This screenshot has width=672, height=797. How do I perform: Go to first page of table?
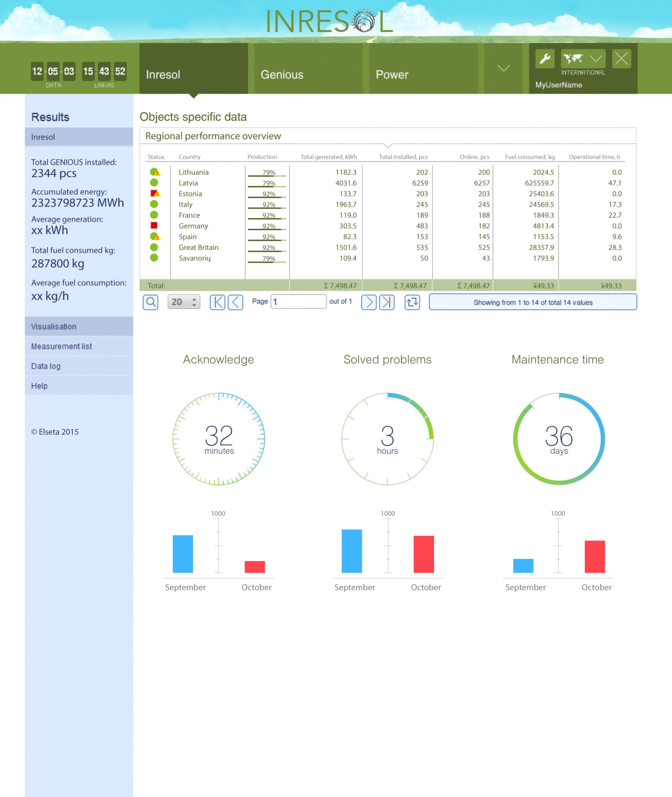[x=217, y=302]
